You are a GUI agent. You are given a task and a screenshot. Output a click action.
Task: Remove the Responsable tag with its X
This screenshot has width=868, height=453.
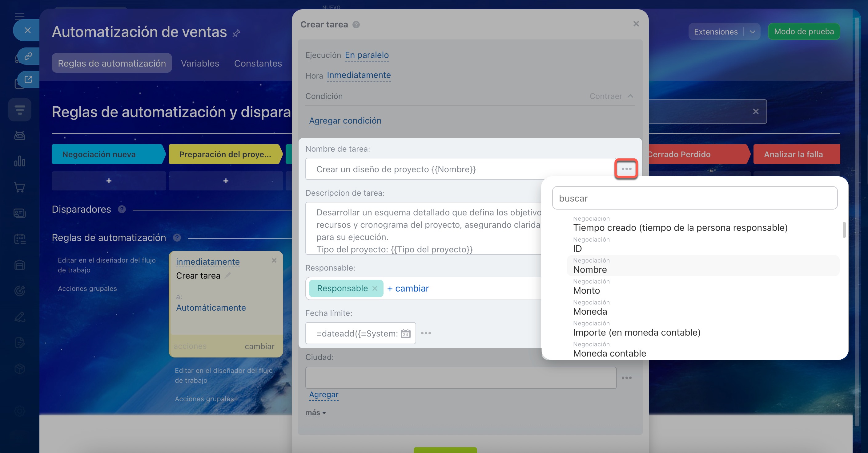[x=375, y=288]
